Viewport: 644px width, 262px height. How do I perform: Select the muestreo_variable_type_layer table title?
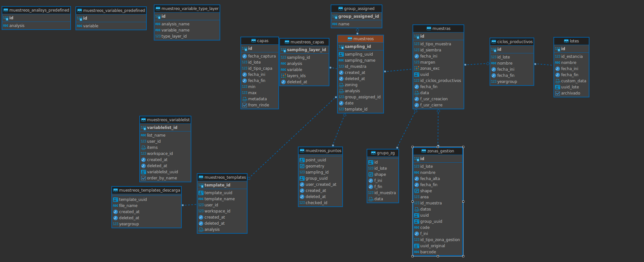(190, 9)
